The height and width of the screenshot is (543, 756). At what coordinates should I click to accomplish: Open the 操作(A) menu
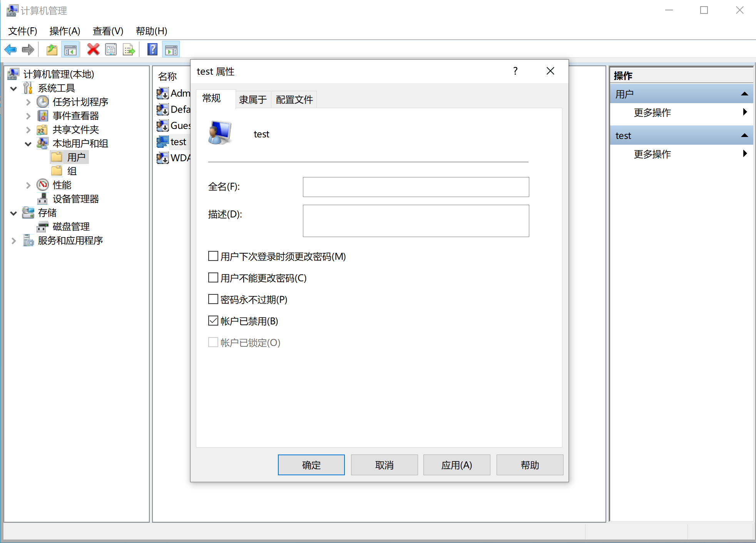[65, 31]
